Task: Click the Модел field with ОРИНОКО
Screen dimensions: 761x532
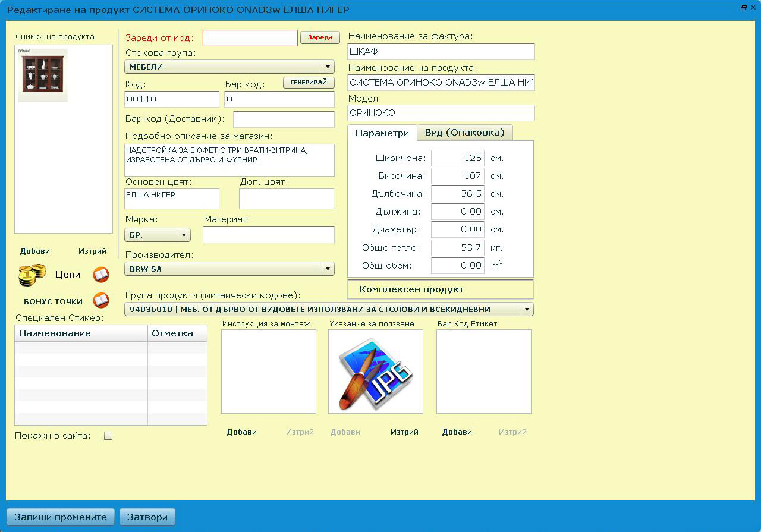Action: [x=441, y=113]
